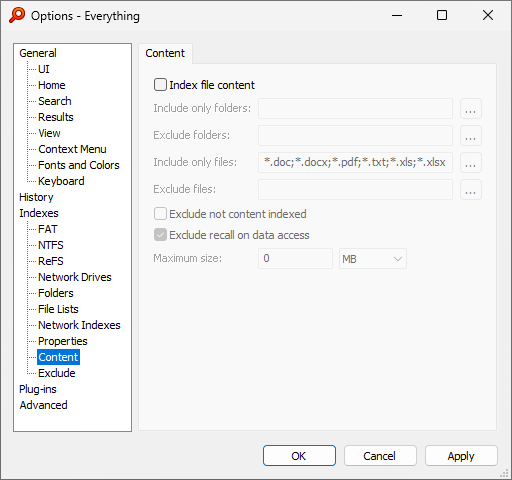The height and width of the screenshot is (480, 512).
Task: Open the Keyboard options page
Action: click(61, 181)
